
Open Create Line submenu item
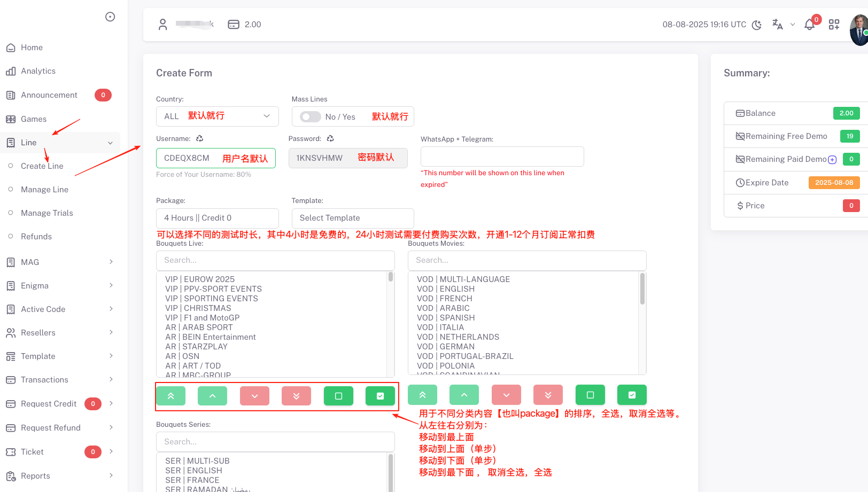pos(42,166)
